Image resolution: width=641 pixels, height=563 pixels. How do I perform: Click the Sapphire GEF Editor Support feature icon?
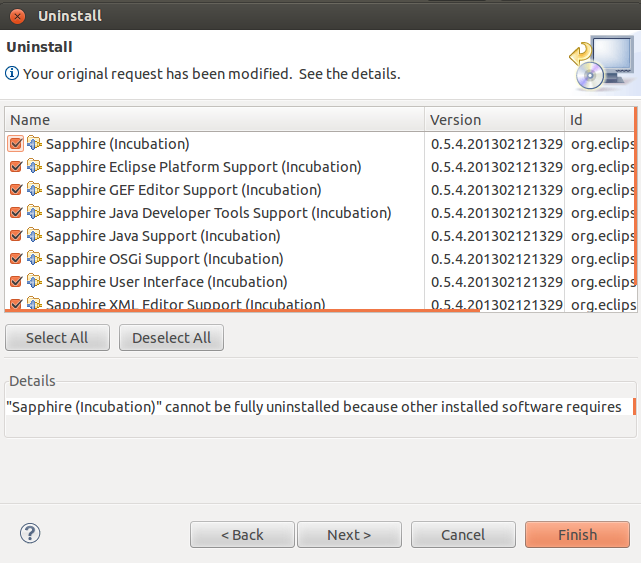point(34,190)
